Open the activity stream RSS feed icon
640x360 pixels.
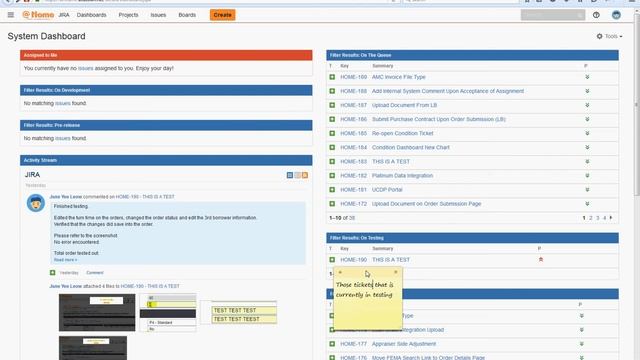click(305, 175)
